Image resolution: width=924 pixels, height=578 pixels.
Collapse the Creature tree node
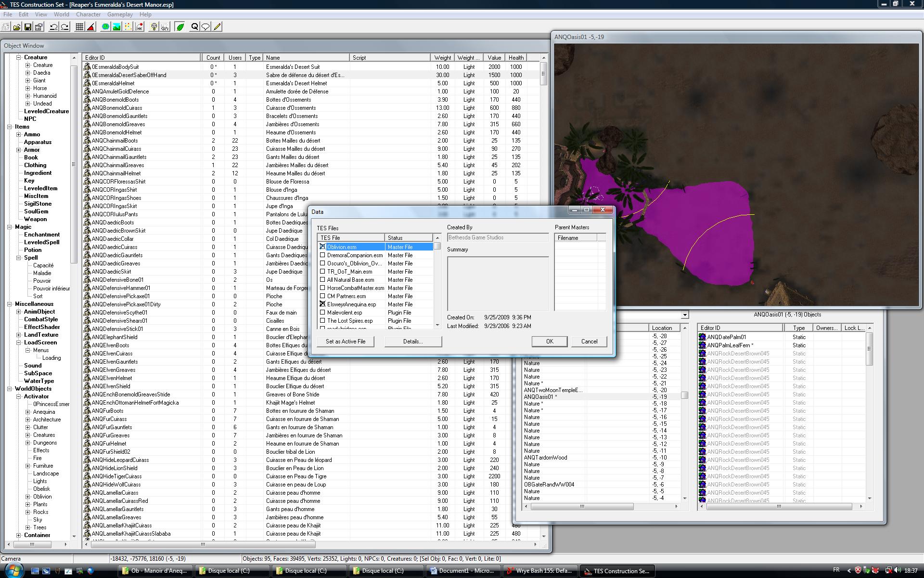point(19,57)
